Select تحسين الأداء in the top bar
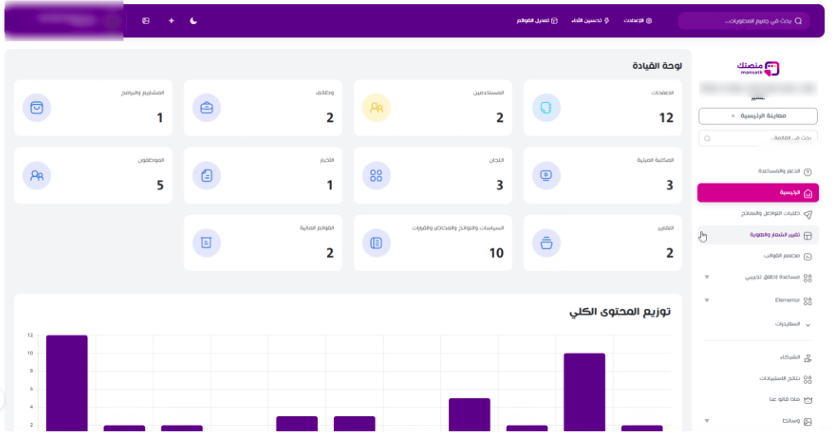 pyautogui.click(x=590, y=21)
